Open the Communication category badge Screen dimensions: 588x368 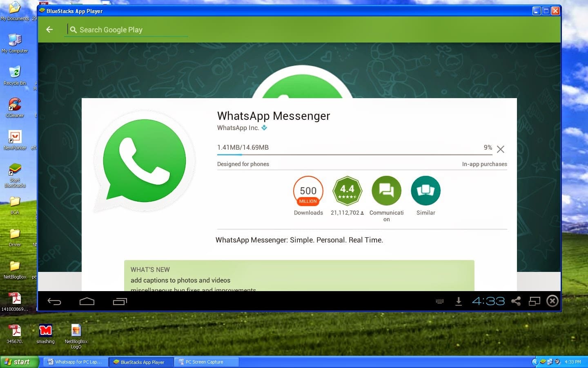386,191
